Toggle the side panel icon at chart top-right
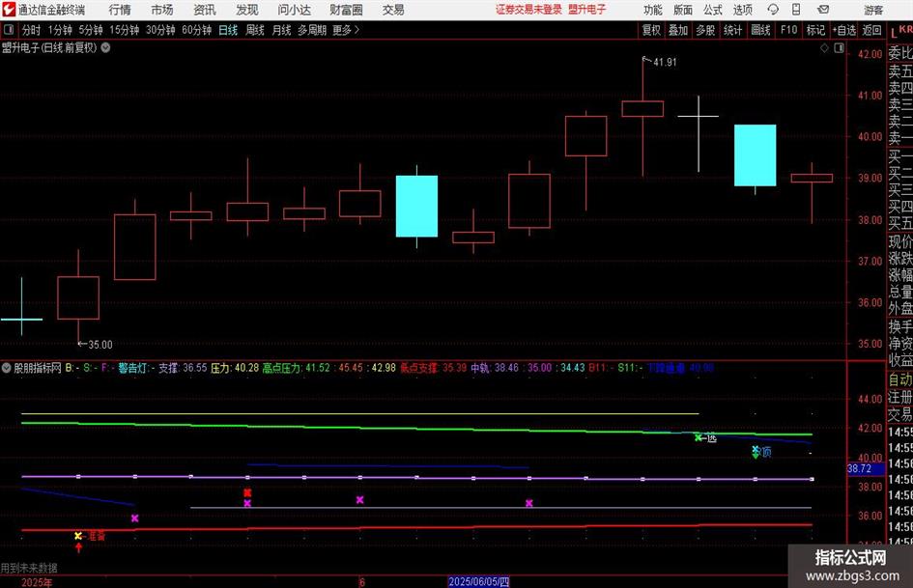The height and width of the screenshot is (588, 913). 839,48
